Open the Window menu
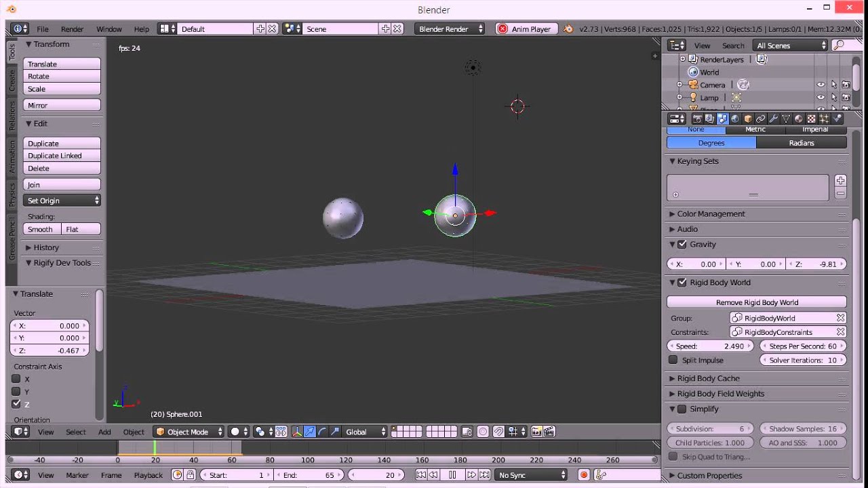 pyautogui.click(x=109, y=29)
